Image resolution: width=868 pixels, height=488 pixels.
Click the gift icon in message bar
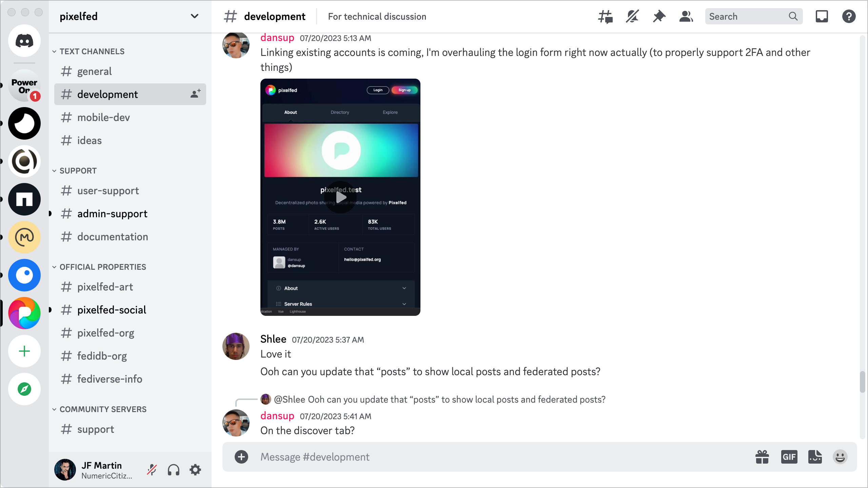coord(763,457)
